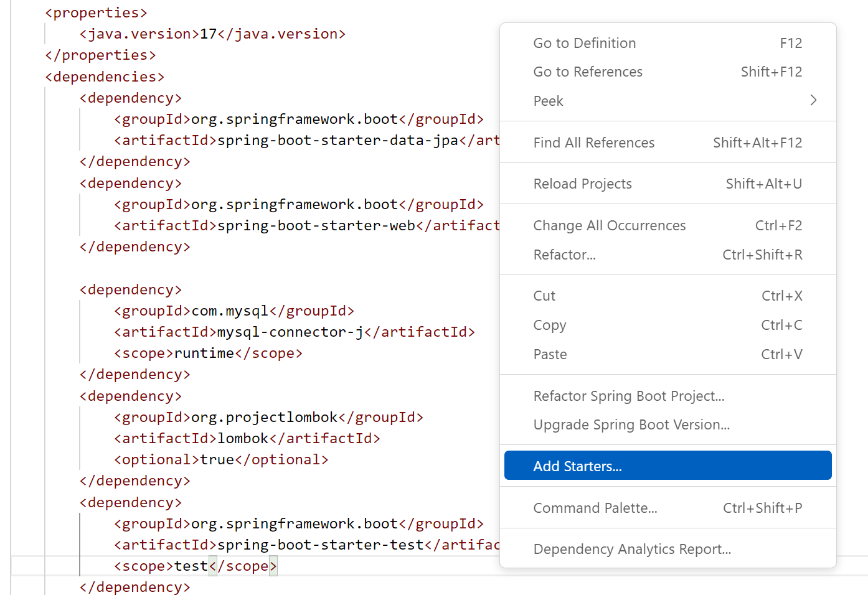
Task: Select Paste from the context menu
Action: click(550, 354)
